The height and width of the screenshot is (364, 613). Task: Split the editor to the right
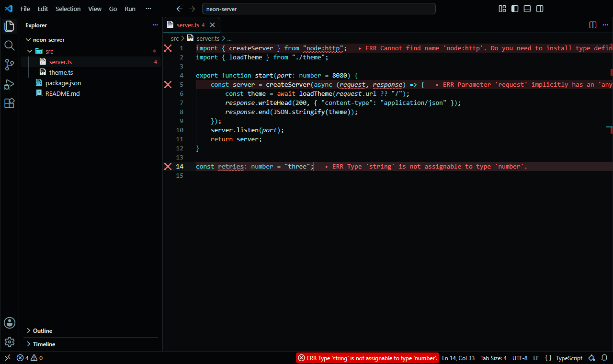click(x=593, y=25)
